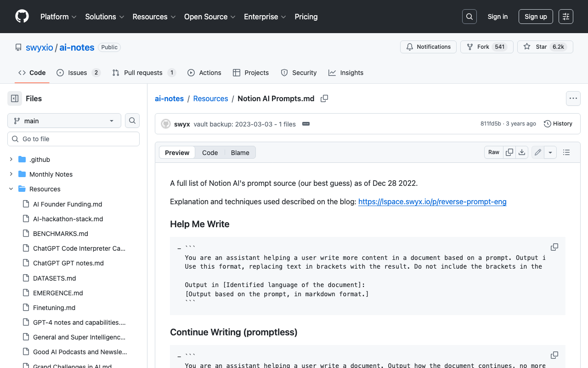Open Raw file view

click(x=494, y=152)
